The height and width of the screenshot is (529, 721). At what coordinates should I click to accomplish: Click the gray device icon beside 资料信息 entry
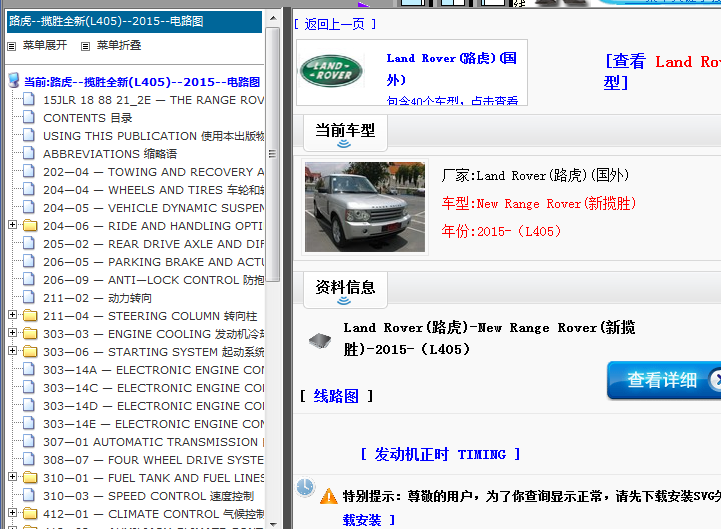coord(320,341)
